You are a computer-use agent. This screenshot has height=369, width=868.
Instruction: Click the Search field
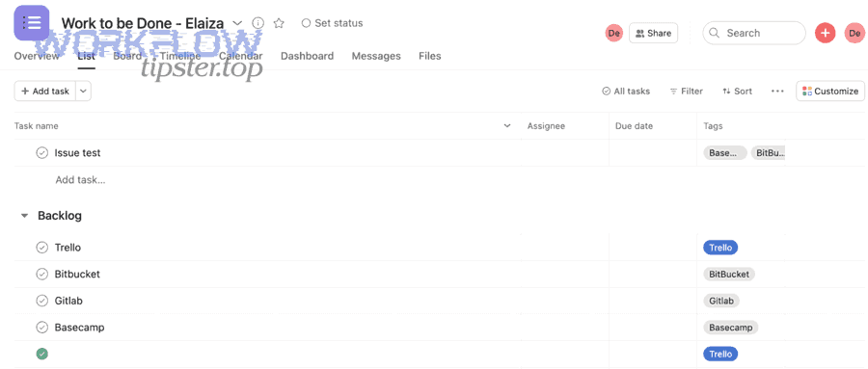[x=754, y=33]
